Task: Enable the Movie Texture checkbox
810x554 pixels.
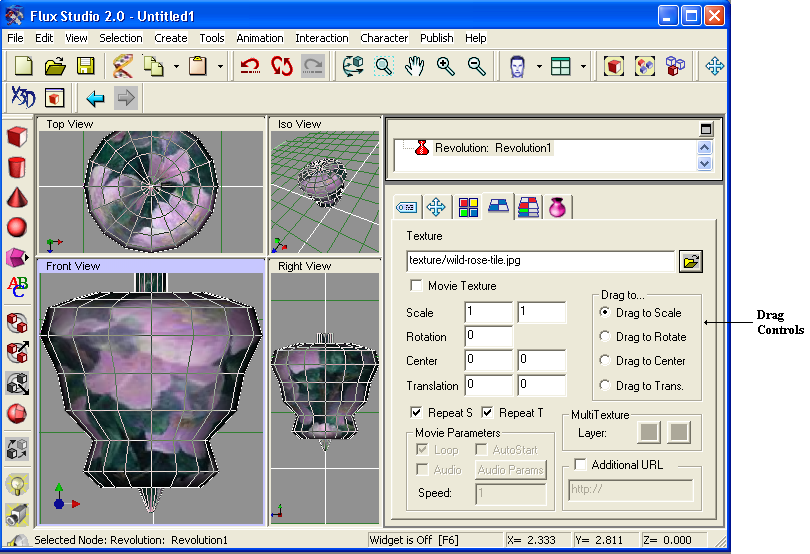Action: click(x=416, y=285)
